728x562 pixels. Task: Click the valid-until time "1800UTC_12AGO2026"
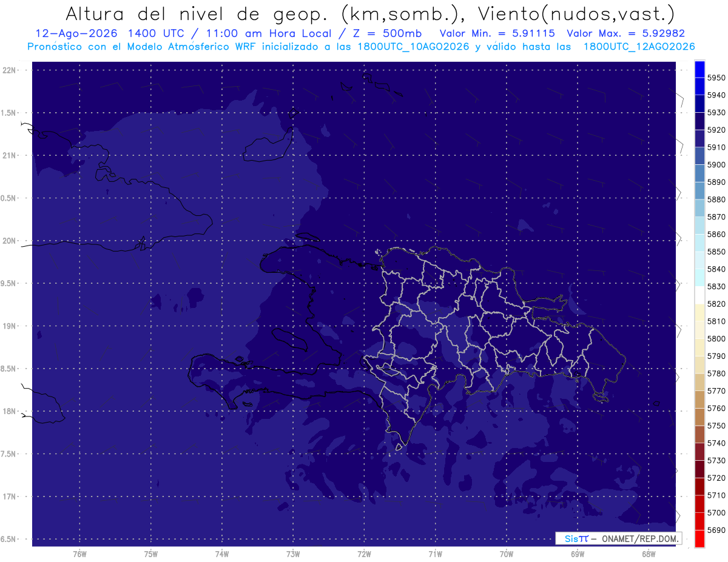(639, 47)
